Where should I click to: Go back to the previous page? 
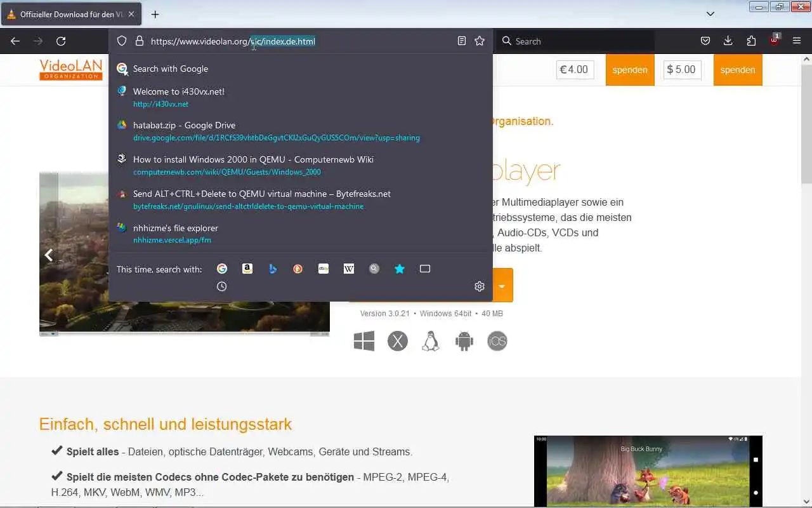click(15, 41)
